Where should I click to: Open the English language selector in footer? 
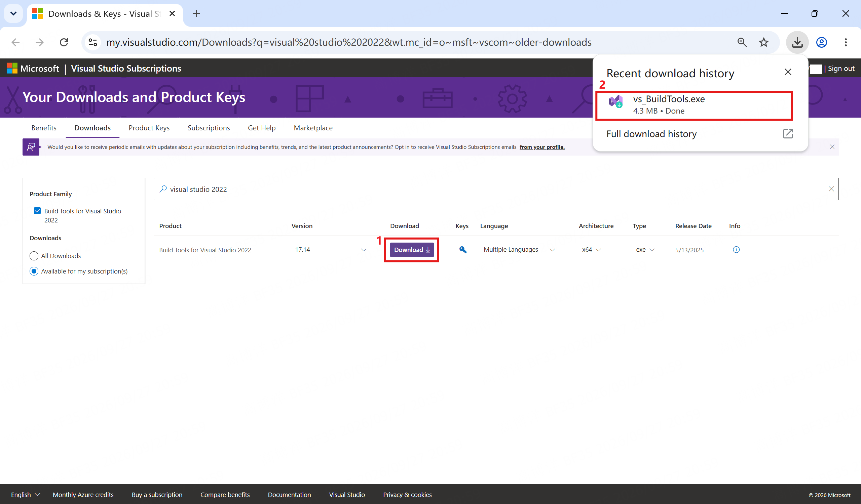(x=26, y=495)
